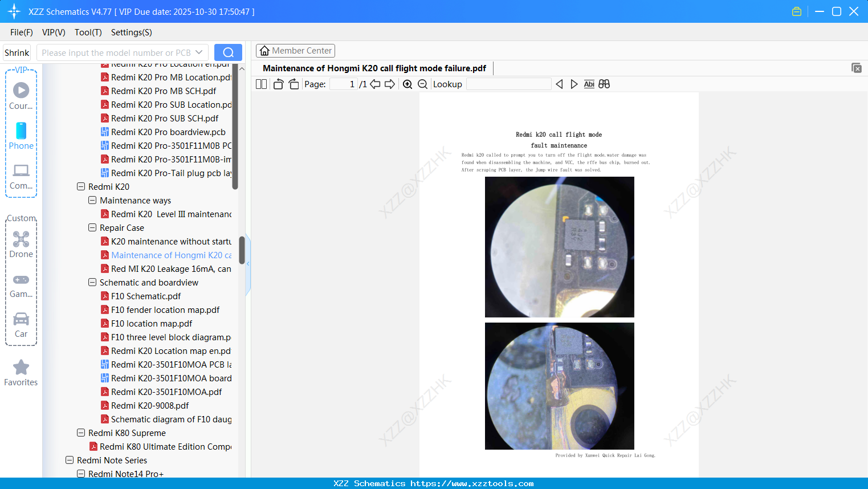Select the Hongmi K20 flight mode failure tab
The width and height of the screenshot is (868, 489).
click(374, 68)
